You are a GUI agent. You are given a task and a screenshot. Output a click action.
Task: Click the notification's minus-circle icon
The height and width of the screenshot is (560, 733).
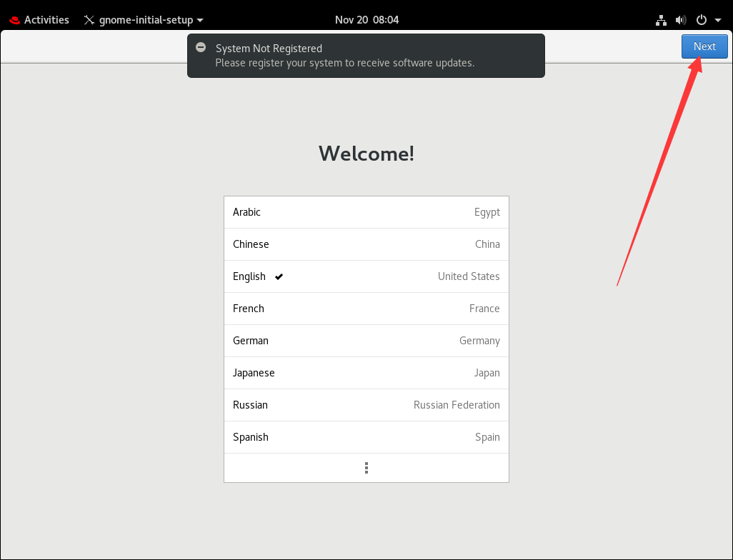pyautogui.click(x=201, y=47)
